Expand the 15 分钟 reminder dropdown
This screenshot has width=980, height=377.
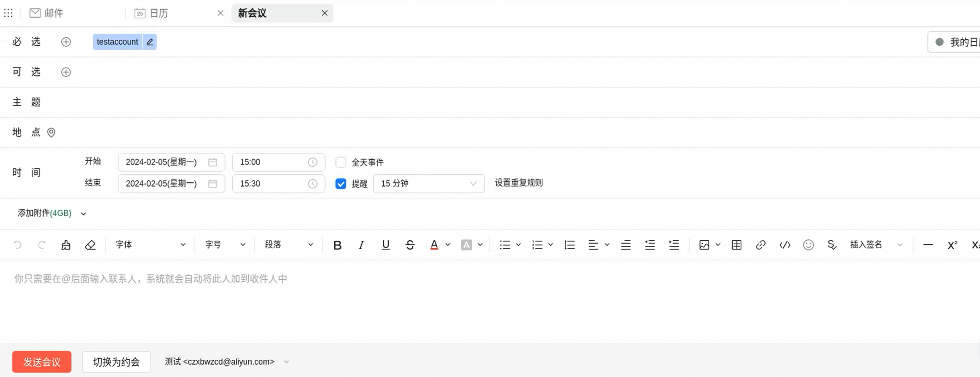[x=428, y=184]
